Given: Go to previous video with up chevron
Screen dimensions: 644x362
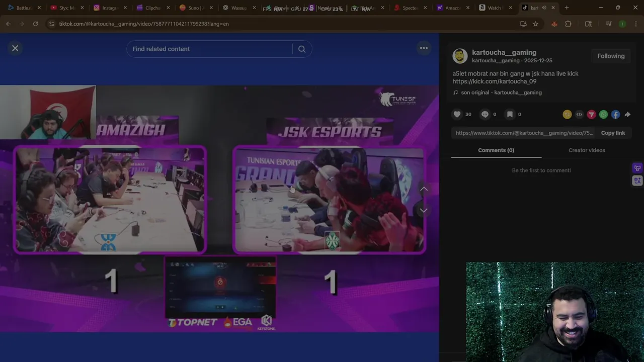Looking at the screenshot, I should (424, 189).
